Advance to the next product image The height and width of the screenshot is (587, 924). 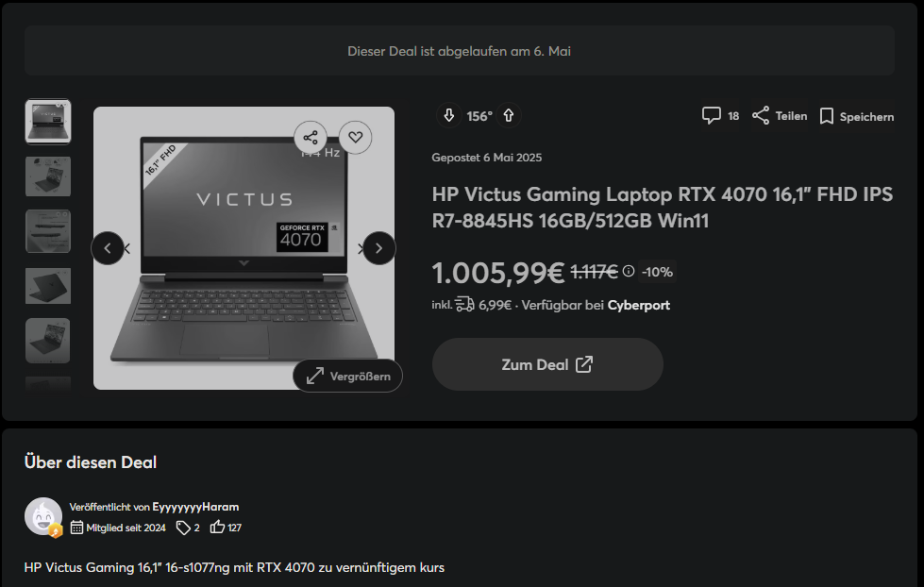(378, 248)
